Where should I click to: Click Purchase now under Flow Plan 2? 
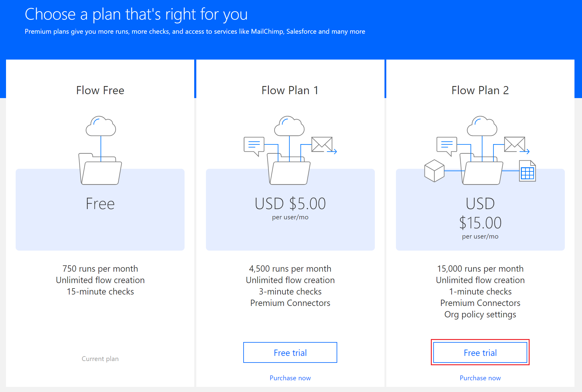coord(480,378)
